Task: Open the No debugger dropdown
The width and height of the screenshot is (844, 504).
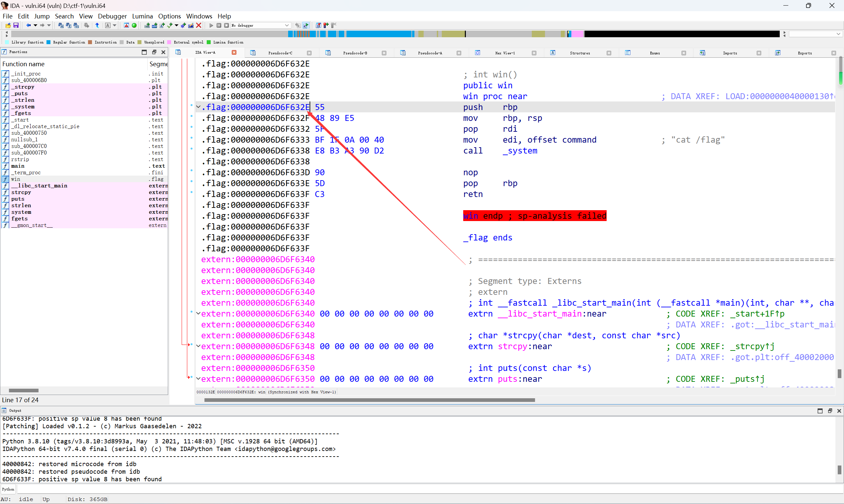Action: pos(286,25)
